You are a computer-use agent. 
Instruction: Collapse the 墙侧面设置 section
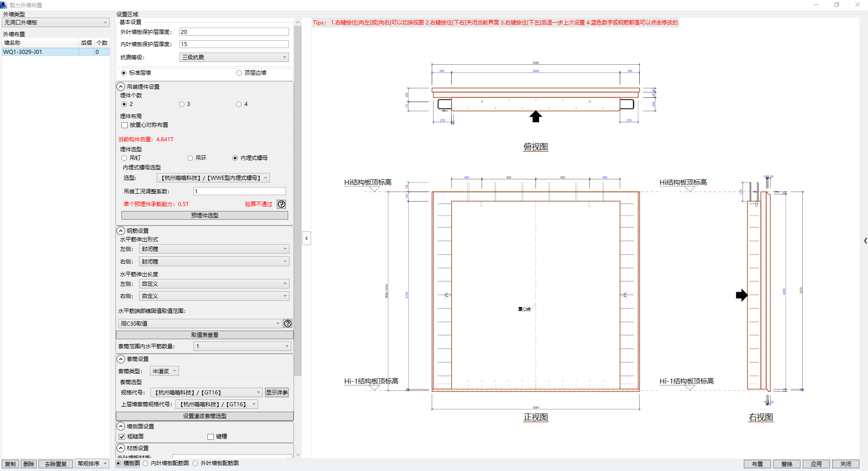121,427
